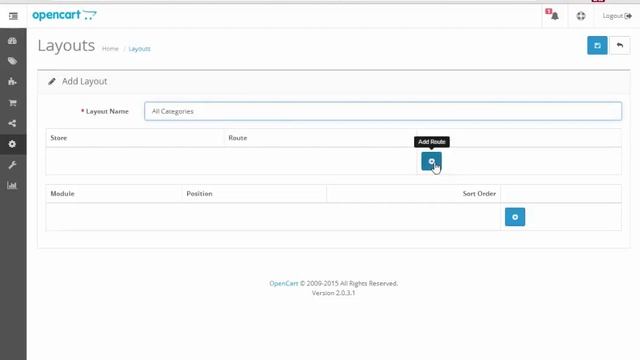Go to Layouts breadcrumb link
The width and height of the screenshot is (640, 360).
[140, 49]
